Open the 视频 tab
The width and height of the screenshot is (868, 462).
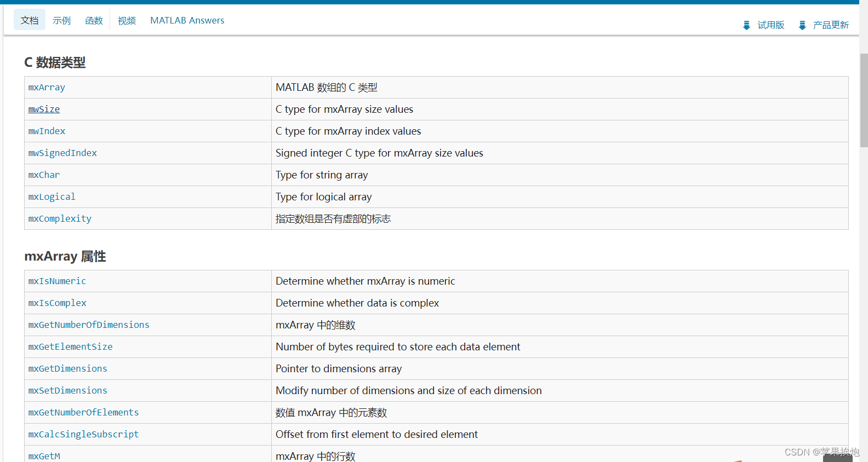click(127, 20)
